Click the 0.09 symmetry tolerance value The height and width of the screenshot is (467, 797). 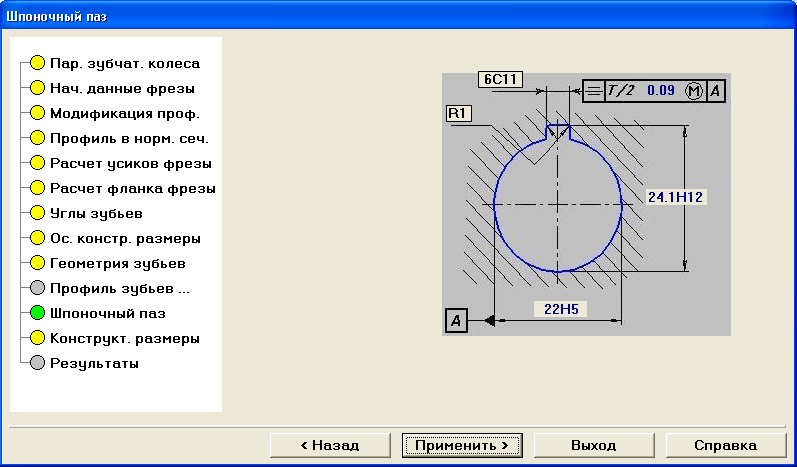point(661,90)
